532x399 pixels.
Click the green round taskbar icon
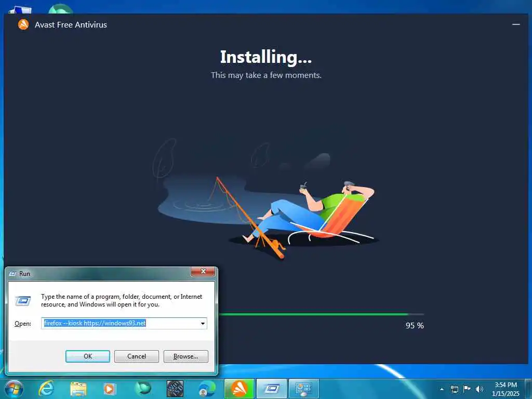click(x=143, y=389)
